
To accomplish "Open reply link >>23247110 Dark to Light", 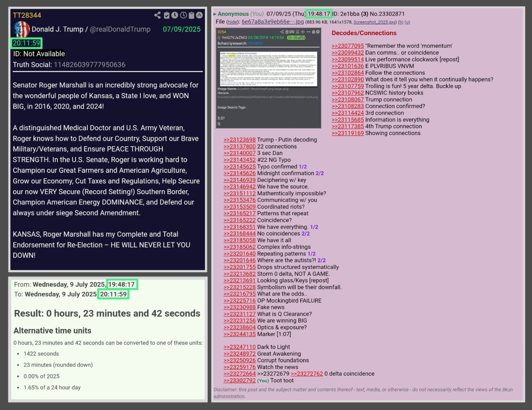I will 239,347.
